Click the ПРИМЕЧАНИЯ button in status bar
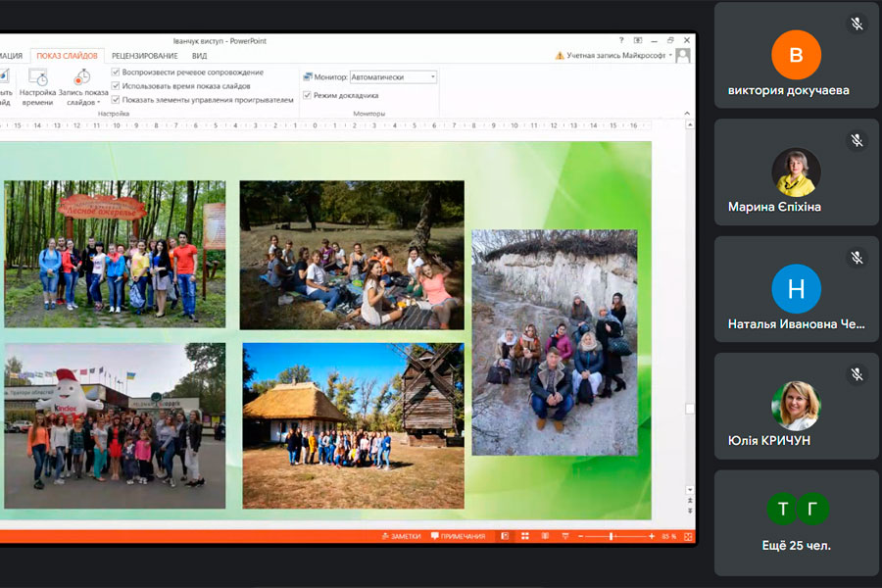The height and width of the screenshot is (588, 882). (x=458, y=536)
